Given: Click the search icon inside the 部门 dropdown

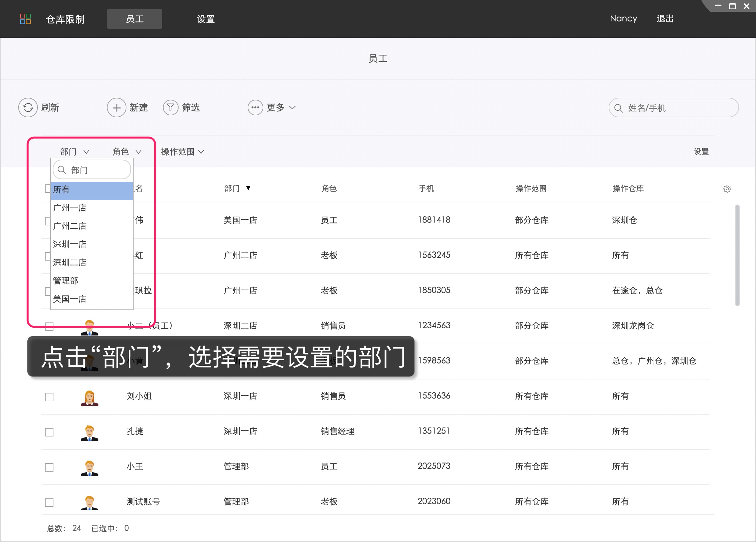Looking at the screenshot, I should click(62, 170).
